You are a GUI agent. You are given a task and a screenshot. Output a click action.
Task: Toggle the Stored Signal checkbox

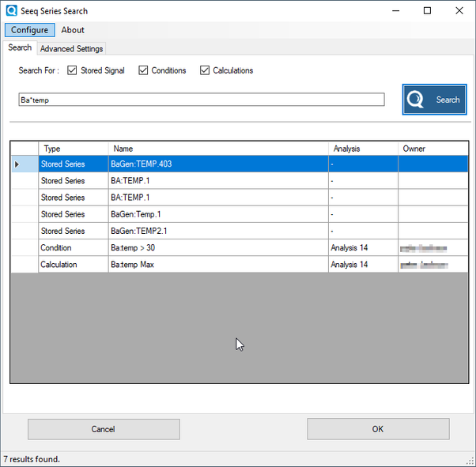coord(73,70)
